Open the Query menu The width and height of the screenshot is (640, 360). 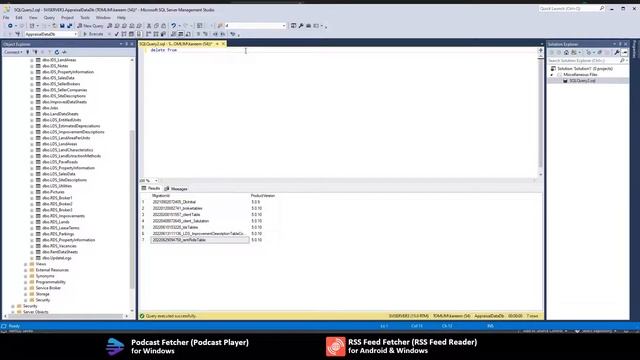point(49,18)
